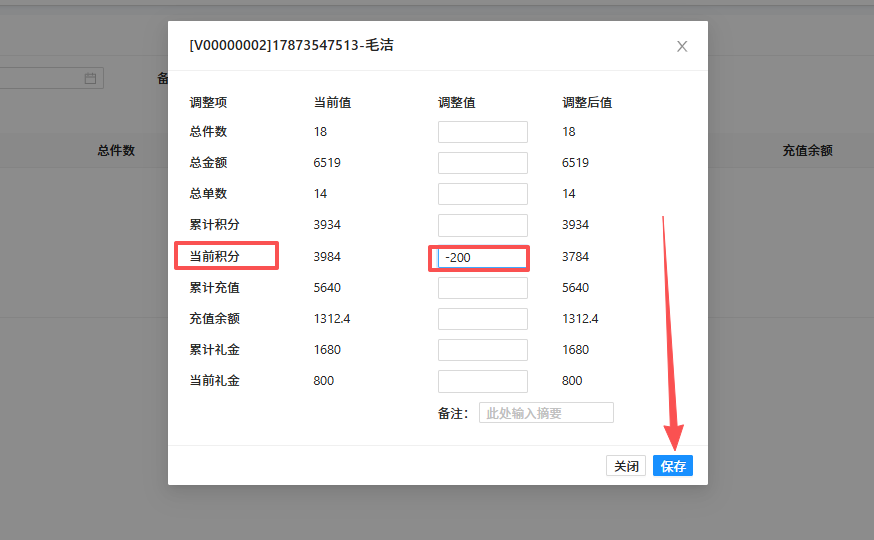Click the 累计积分 row label
This screenshot has height=540, width=874.
click(214, 225)
